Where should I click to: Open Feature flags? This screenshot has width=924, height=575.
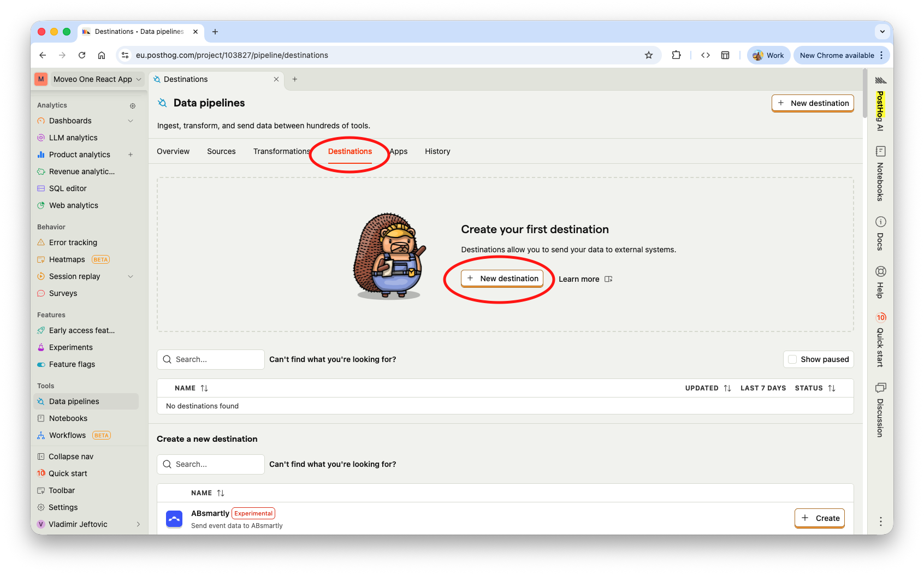tap(72, 364)
